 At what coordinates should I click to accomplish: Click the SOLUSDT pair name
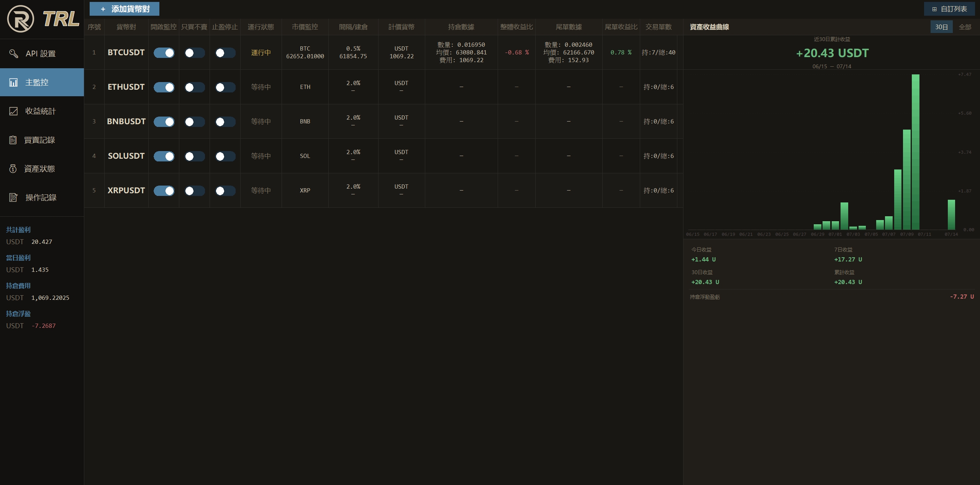point(126,156)
